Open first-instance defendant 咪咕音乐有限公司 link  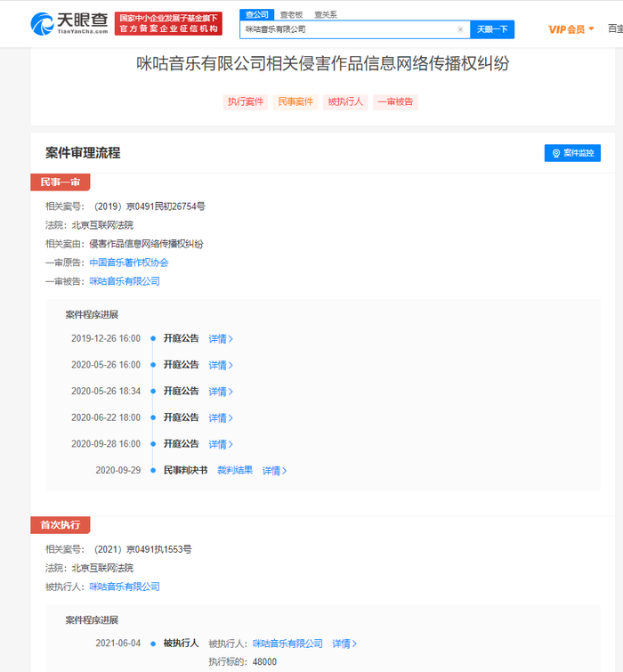pyautogui.click(x=125, y=281)
